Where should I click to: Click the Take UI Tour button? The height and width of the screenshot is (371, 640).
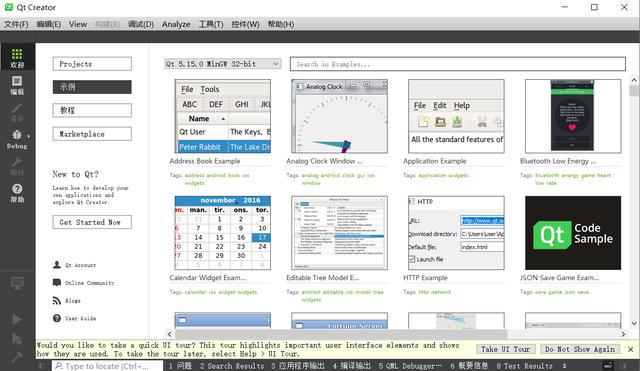(505, 349)
